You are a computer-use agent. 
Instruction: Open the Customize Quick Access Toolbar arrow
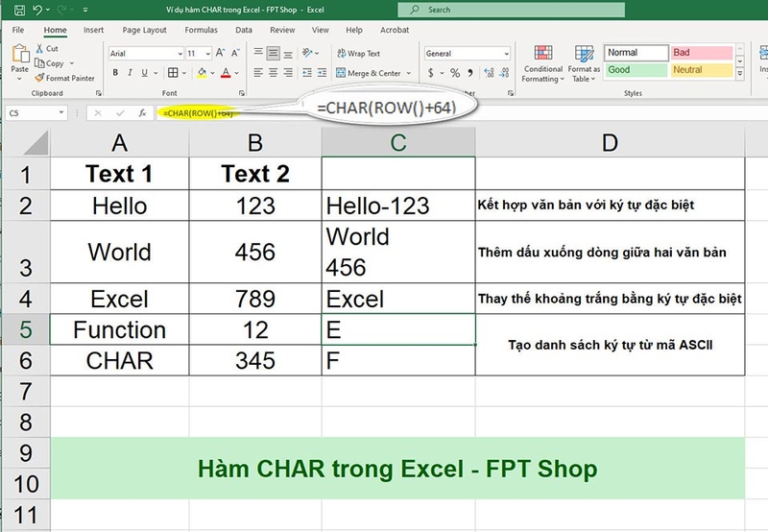(x=85, y=10)
